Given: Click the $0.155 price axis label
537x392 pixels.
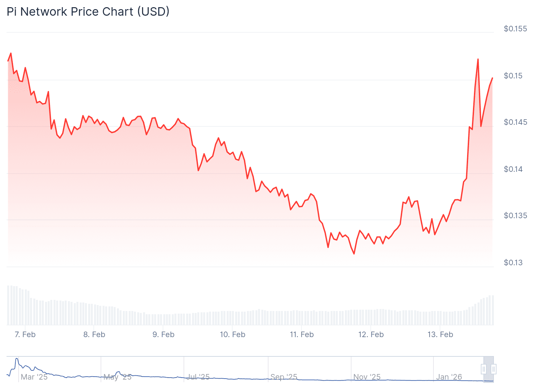Looking at the screenshot, I should (x=515, y=29).
